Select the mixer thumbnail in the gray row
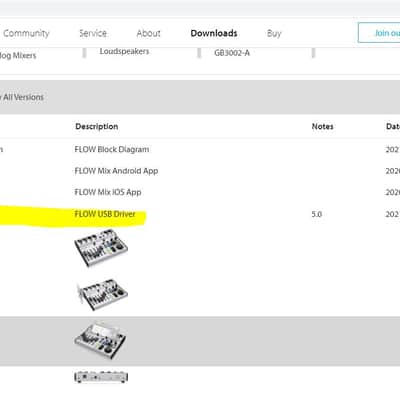Image resolution: width=400 pixels, height=400 pixels. 100,340
